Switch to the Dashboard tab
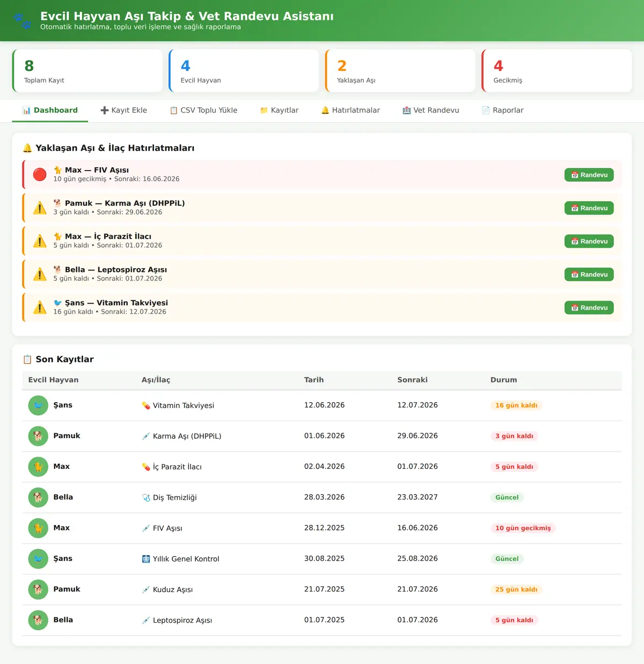This screenshot has height=664, width=644. tap(50, 110)
